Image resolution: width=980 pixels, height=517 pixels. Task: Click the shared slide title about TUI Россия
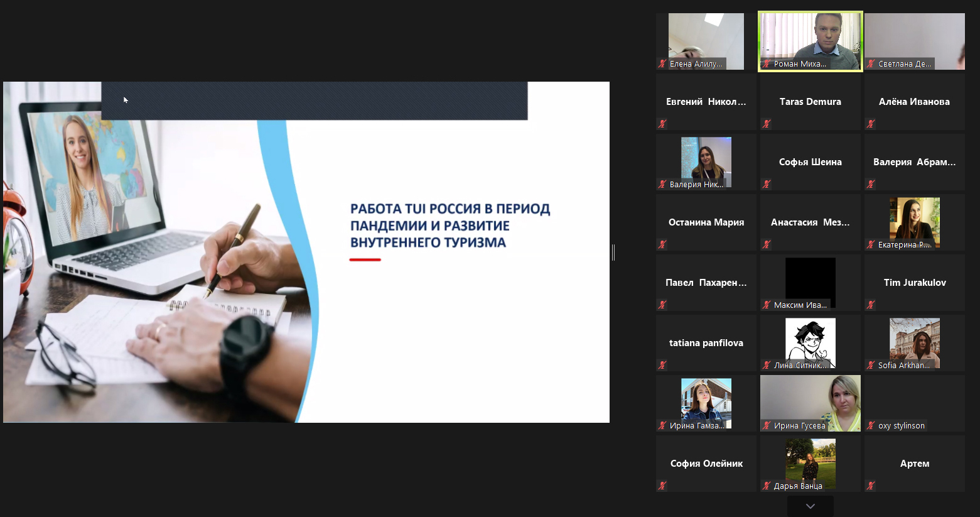click(x=450, y=226)
